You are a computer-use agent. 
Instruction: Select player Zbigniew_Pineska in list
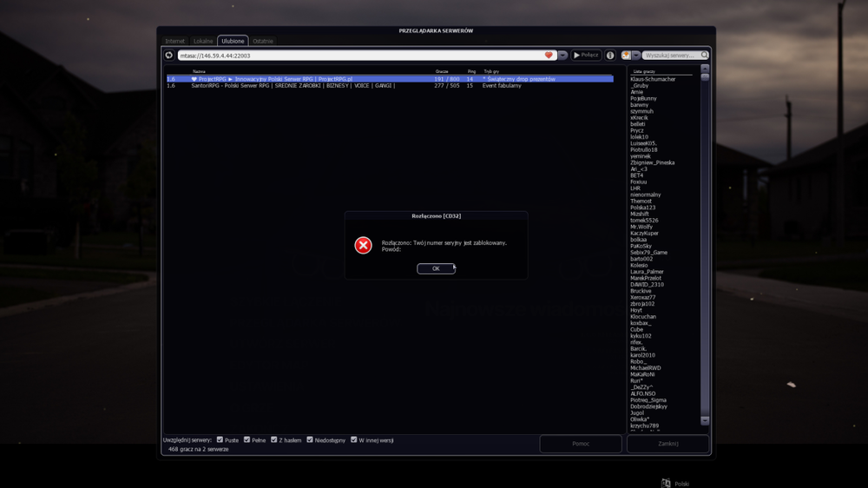[x=652, y=163]
